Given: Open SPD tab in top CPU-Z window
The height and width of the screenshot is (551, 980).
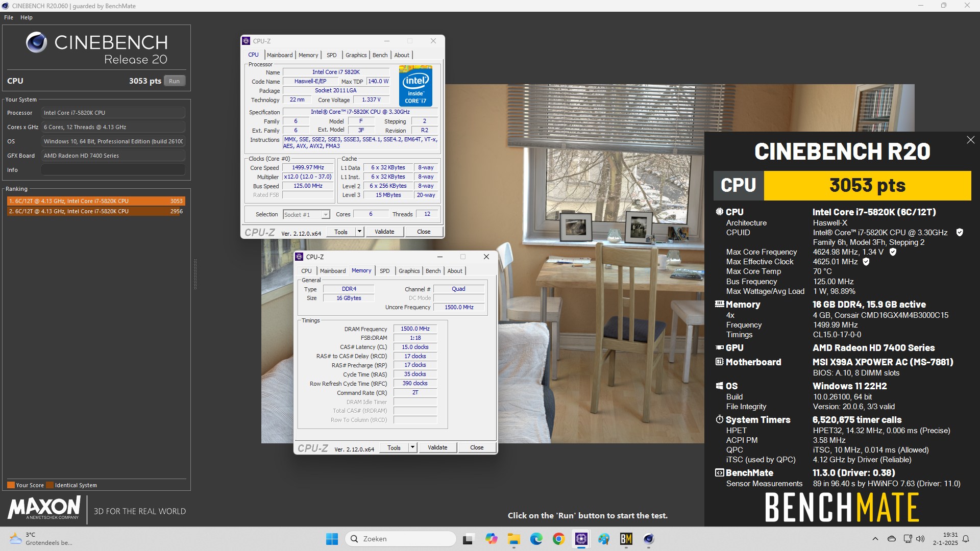Looking at the screenshot, I should click(332, 55).
